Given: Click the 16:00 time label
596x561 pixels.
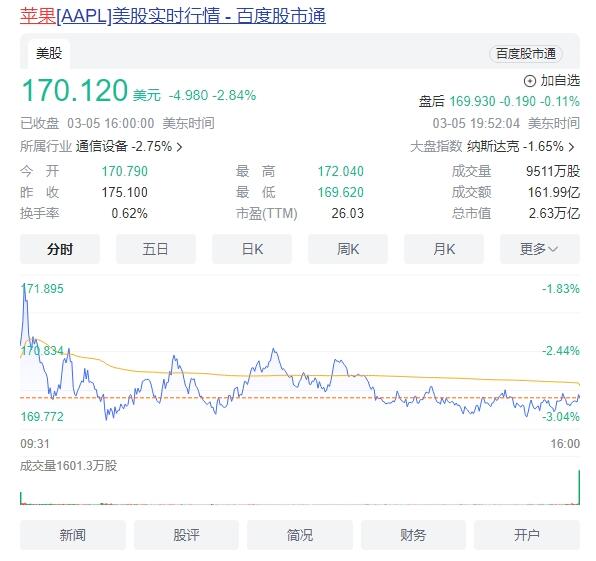Looking at the screenshot, I should pos(566,444).
